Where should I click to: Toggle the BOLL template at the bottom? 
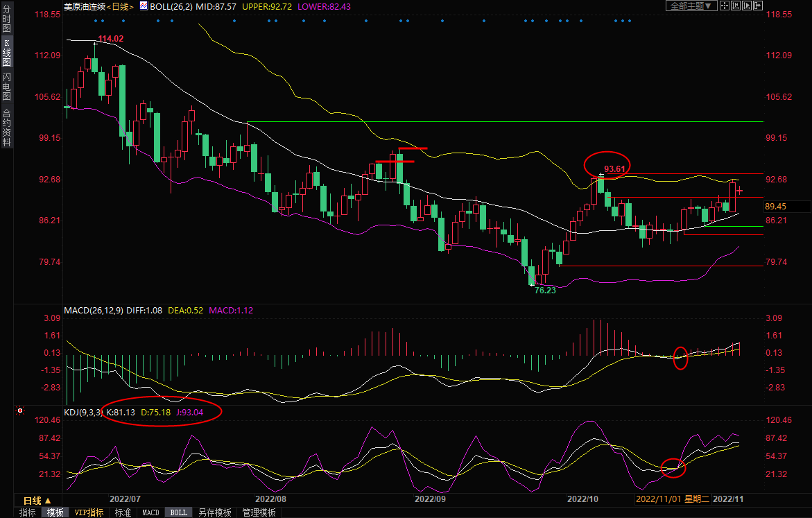tap(178, 512)
